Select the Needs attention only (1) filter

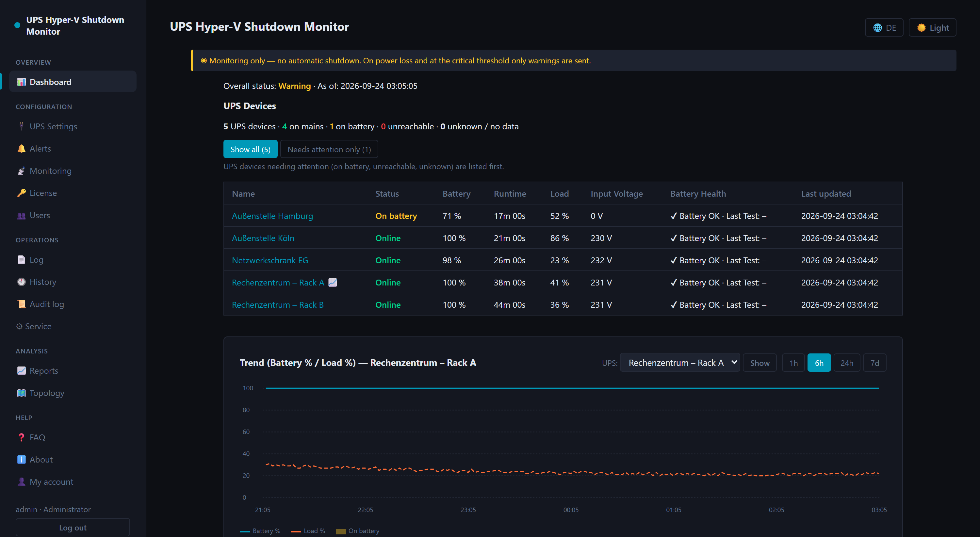(329, 149)
